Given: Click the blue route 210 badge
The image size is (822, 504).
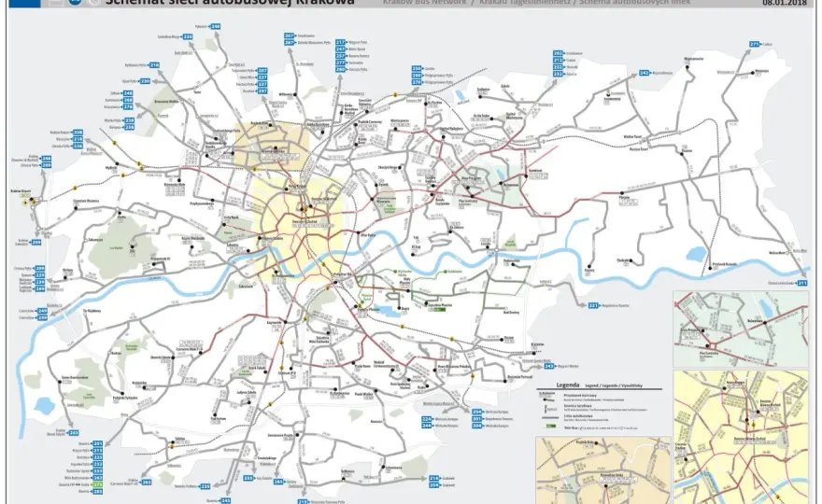Looking at the screenshot, I should pyautogui.click(x=154, y=65).
